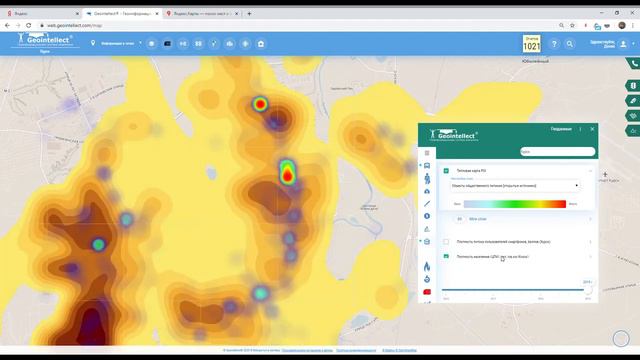Select the red card category icon
This screenshot has height=360, width=640.
click(x=427, y=292)
